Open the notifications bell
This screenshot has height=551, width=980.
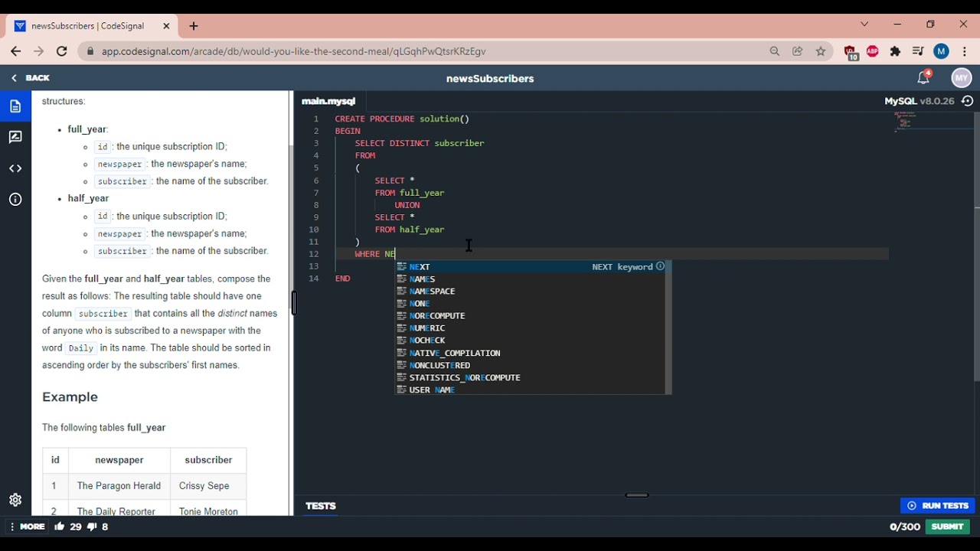(x=923, y=77)
